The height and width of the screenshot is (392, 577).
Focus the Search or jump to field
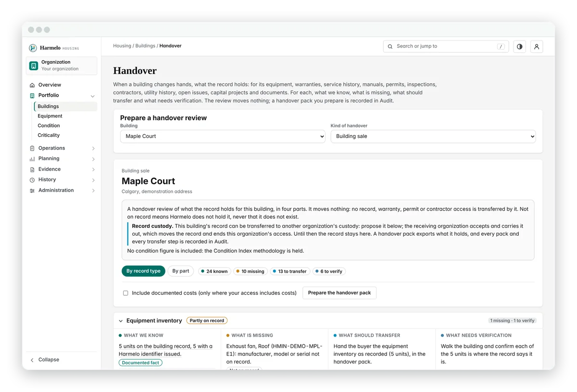(x=446, y=47)
